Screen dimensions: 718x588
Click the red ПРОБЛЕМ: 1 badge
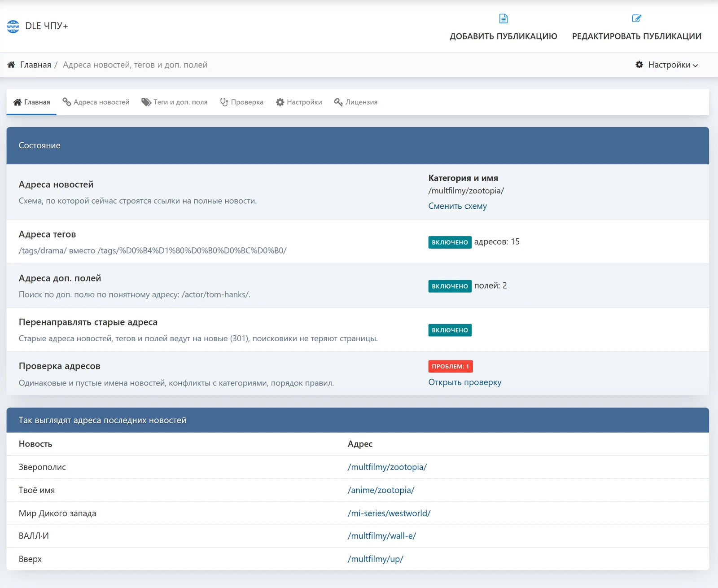tap(451, 366)
